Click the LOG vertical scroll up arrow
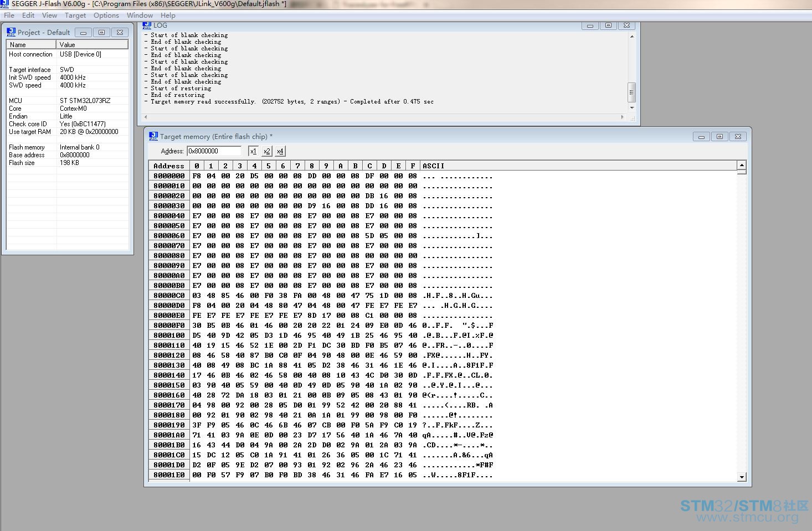 point(631,37)
